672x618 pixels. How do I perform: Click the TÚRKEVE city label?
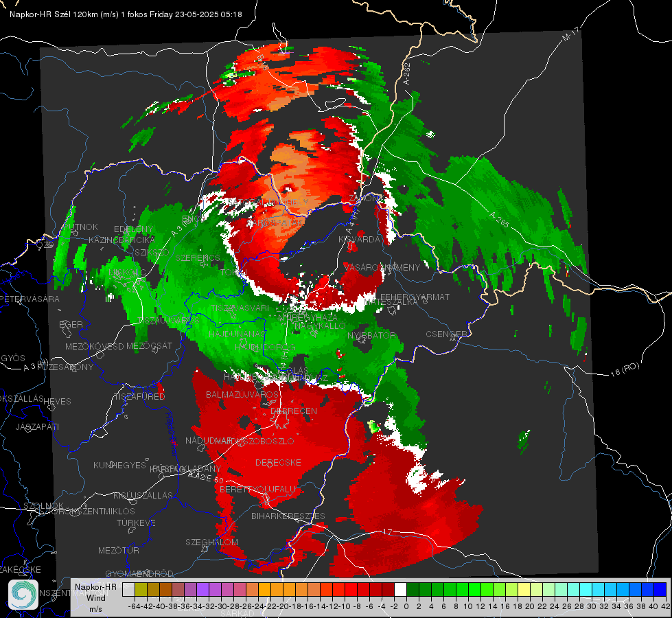point(137,523)
